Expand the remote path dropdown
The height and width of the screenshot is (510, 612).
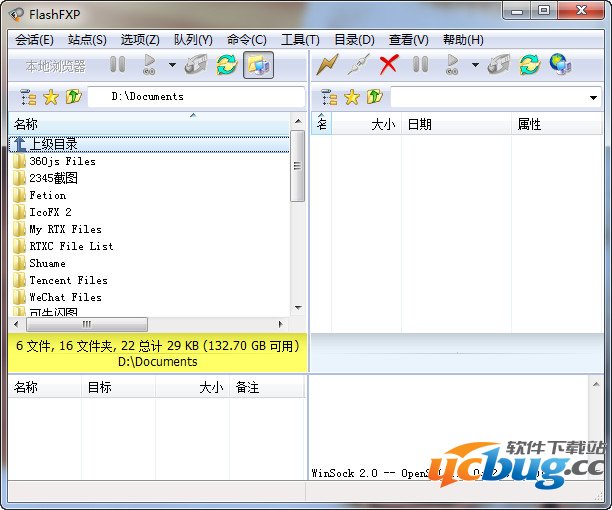[x=594, y=98]
